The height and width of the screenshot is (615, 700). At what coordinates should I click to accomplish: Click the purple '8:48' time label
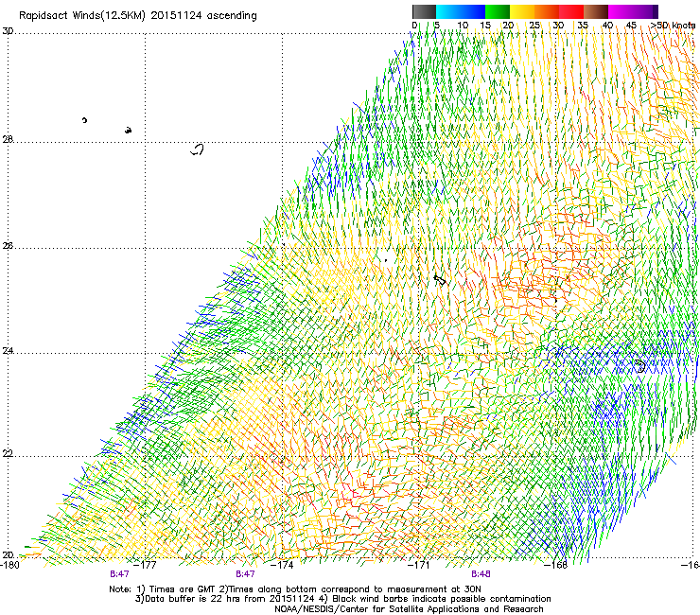[x=481, y=574]
